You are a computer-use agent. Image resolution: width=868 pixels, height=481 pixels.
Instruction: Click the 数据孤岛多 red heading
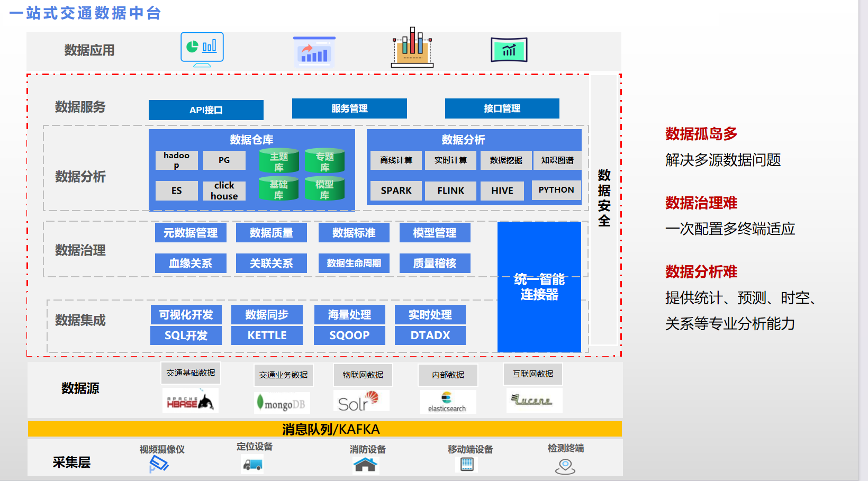701,134
